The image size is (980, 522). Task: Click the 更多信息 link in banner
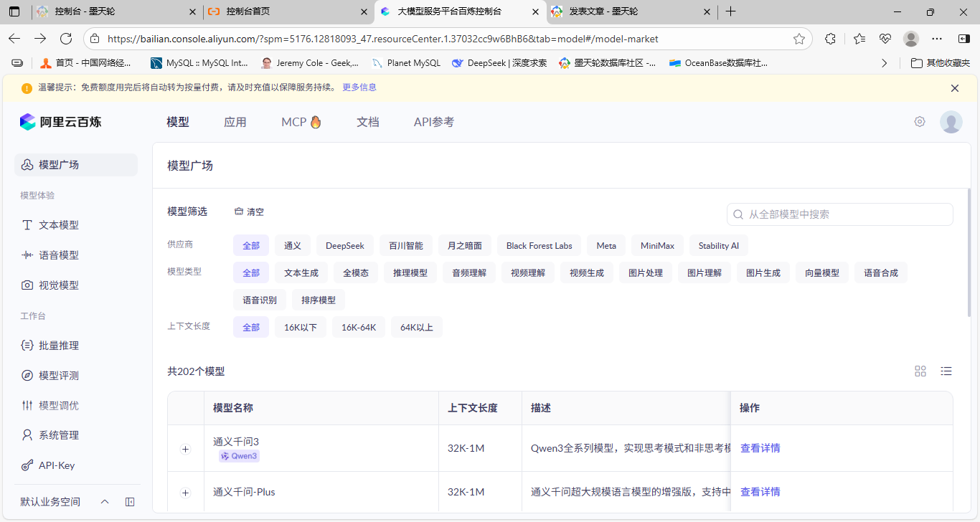pyautogui.click(x=359, y=87)
